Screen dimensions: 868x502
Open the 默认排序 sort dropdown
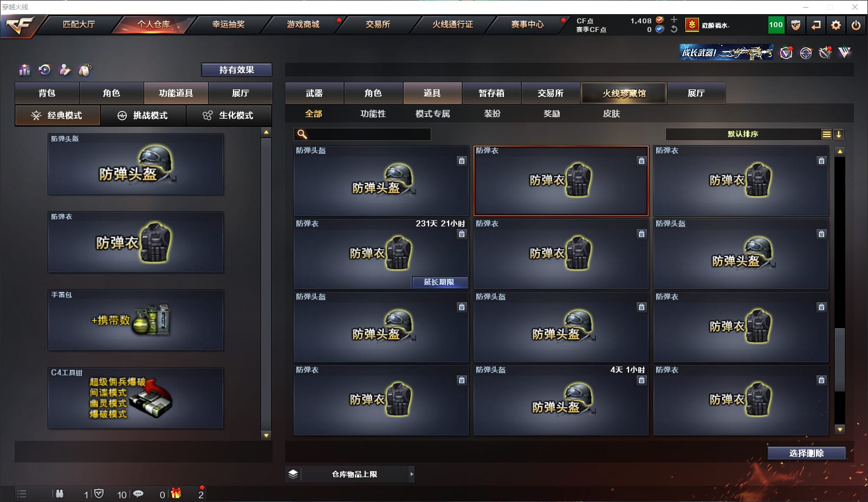[743, 134]
